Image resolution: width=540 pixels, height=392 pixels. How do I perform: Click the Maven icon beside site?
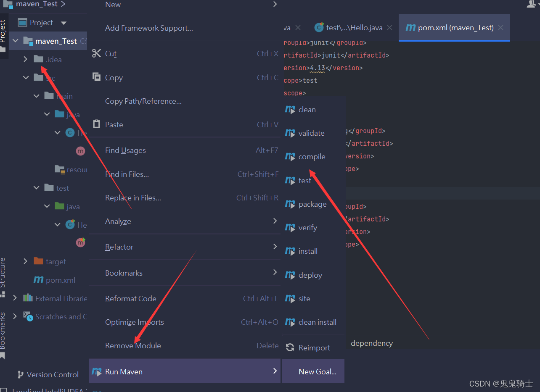pos(290,299)
